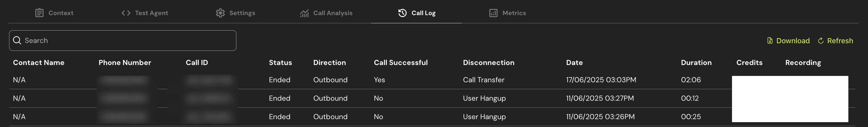Click the Metrics bar chart icon
This screenshot has height=127, width=868.
(493, 13)
